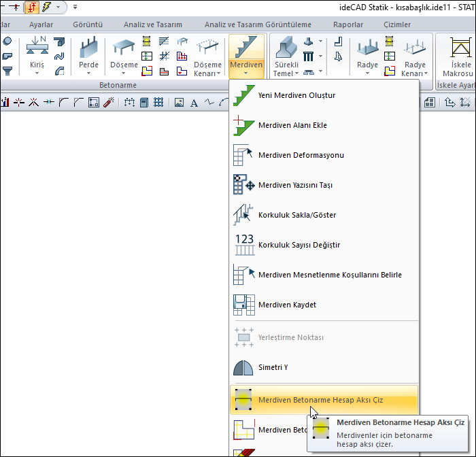
Task: Select Yeni Merdiven Oluştur from menu
Action: click(296, 95)
